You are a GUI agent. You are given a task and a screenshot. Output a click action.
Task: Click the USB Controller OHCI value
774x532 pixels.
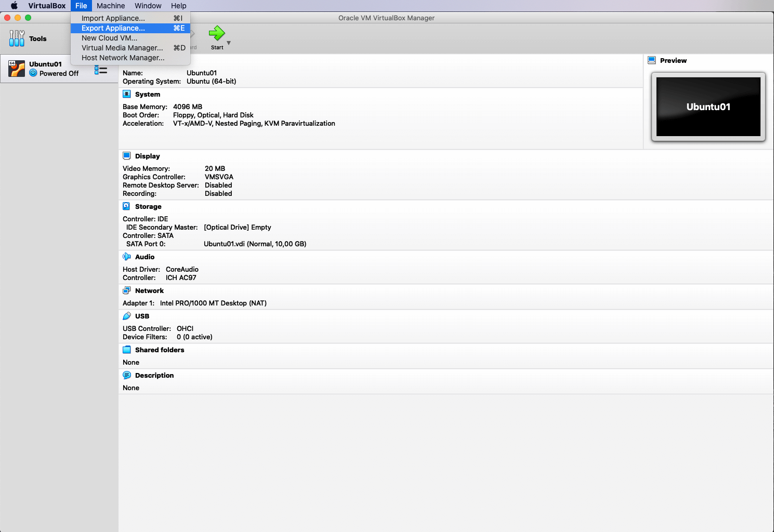tap(185, 329)
